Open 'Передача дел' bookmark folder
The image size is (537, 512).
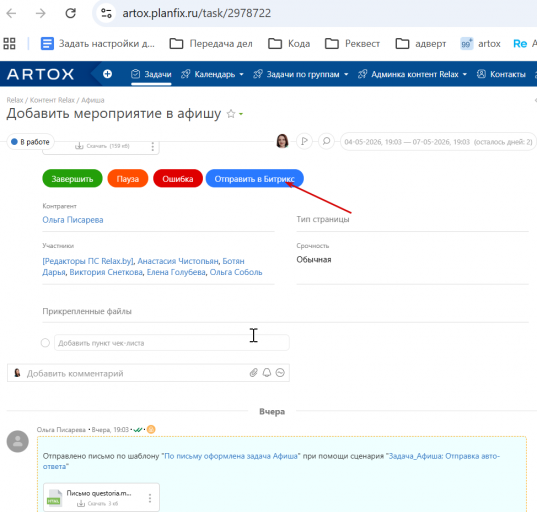coord(211,43)
